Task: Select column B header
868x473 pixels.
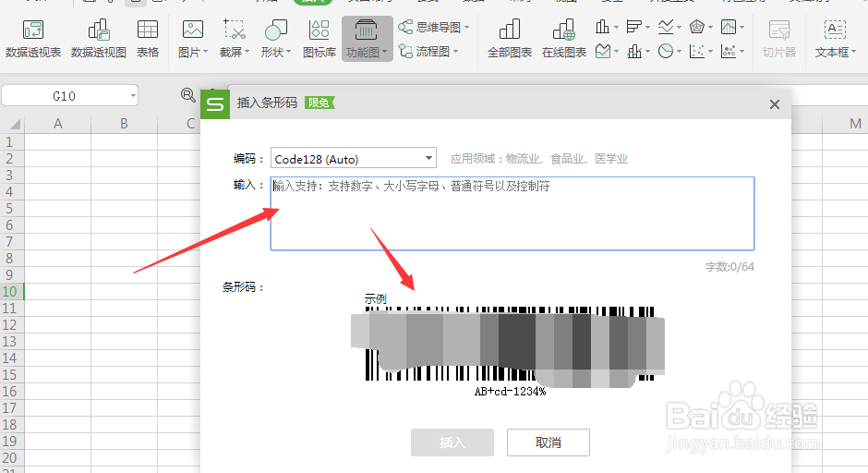Action: pyautogui.click(x=124, y=124)
